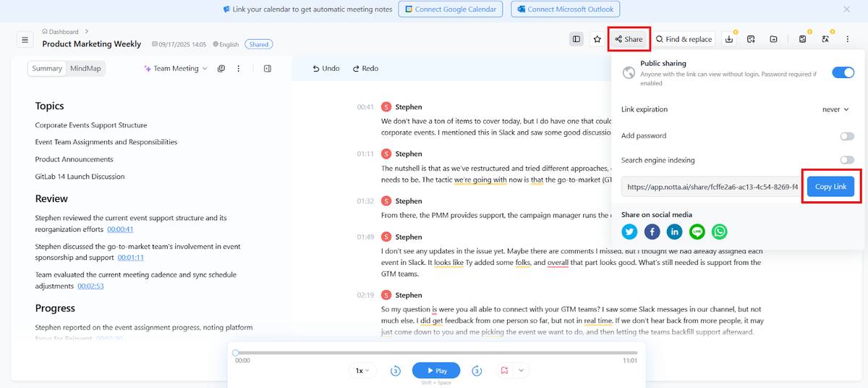The height and width of the screenshot is (388, 868).
Task: Click the audio progress slider handle
Action: click(x=236, y=353)
